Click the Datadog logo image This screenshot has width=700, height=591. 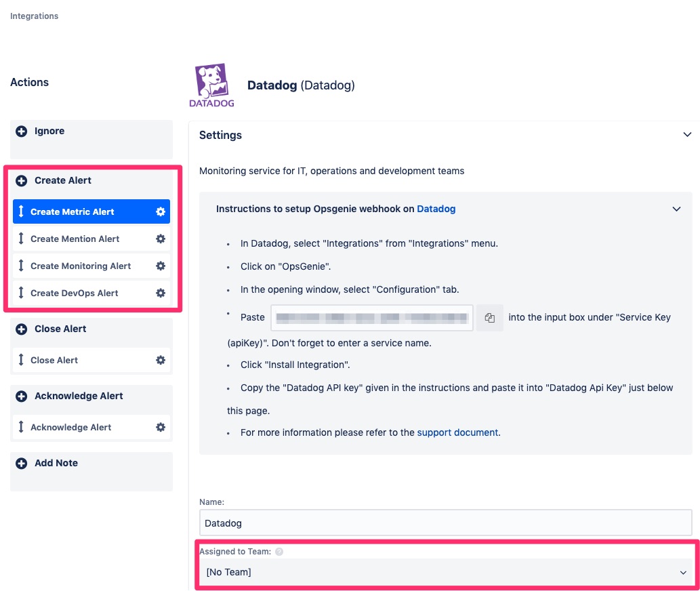[211, 85]
